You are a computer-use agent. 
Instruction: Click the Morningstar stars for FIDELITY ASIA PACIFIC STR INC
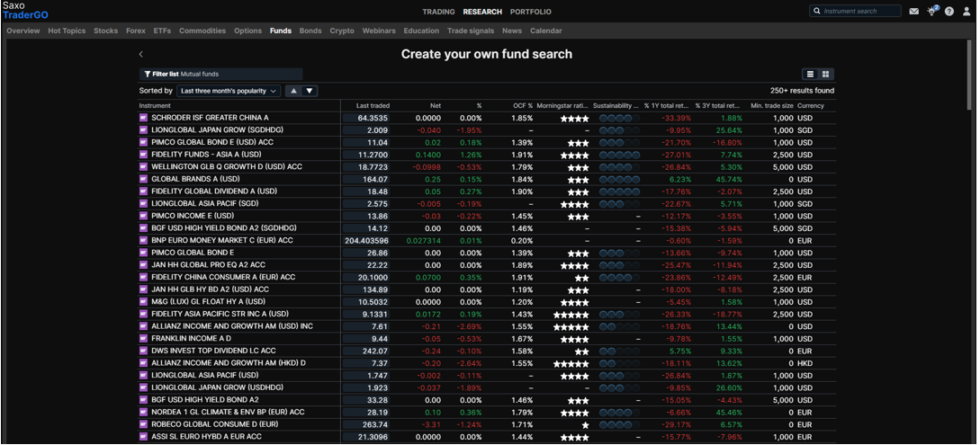571,315
